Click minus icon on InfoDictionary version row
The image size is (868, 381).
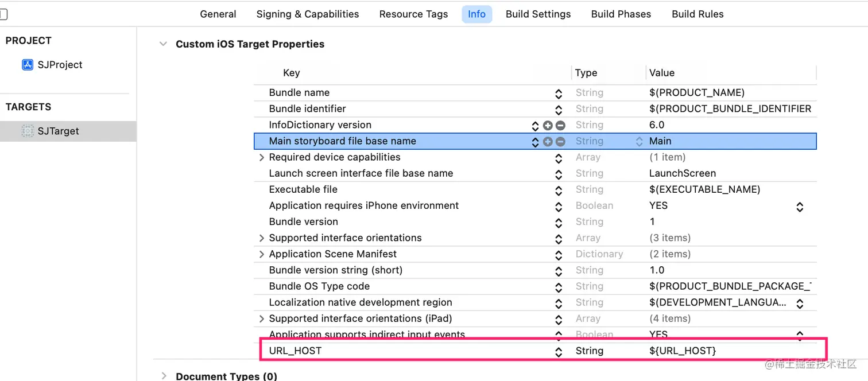pos(560,125)
